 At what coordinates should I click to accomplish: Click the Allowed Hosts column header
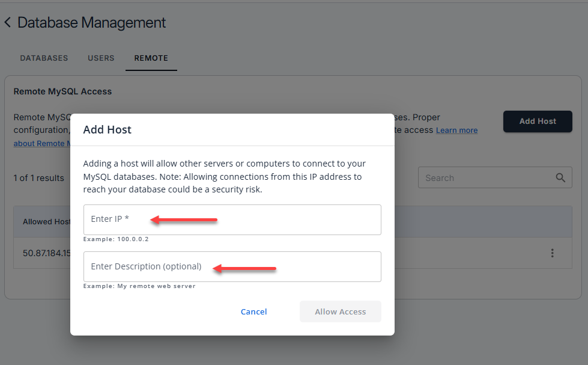point(46,221)
